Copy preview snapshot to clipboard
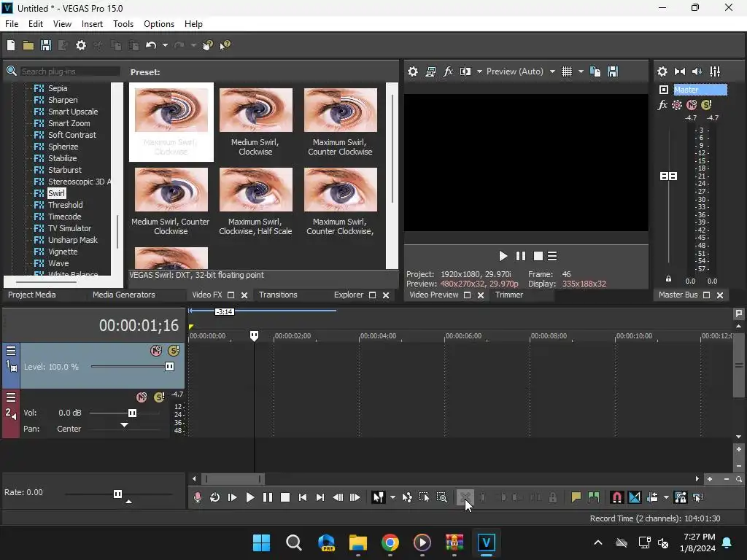Image resolution: width=747 pixels, height=560 pixels. pos(595,71)
